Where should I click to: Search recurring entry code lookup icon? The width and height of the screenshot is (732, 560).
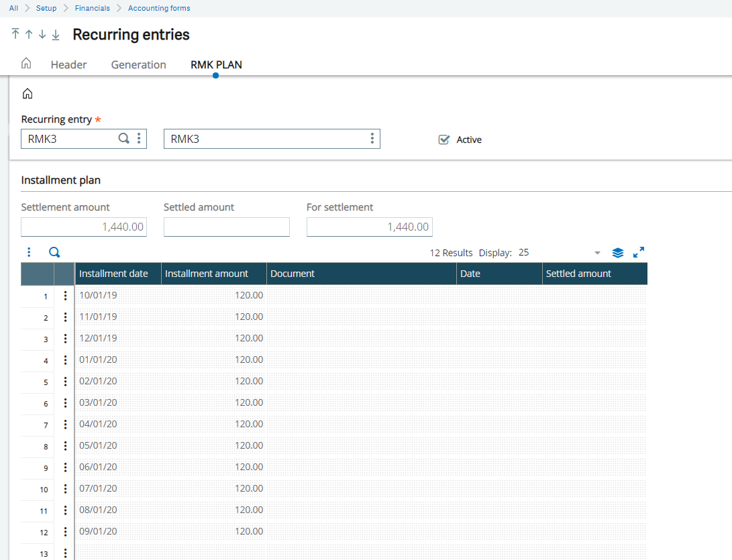(123, 139)
